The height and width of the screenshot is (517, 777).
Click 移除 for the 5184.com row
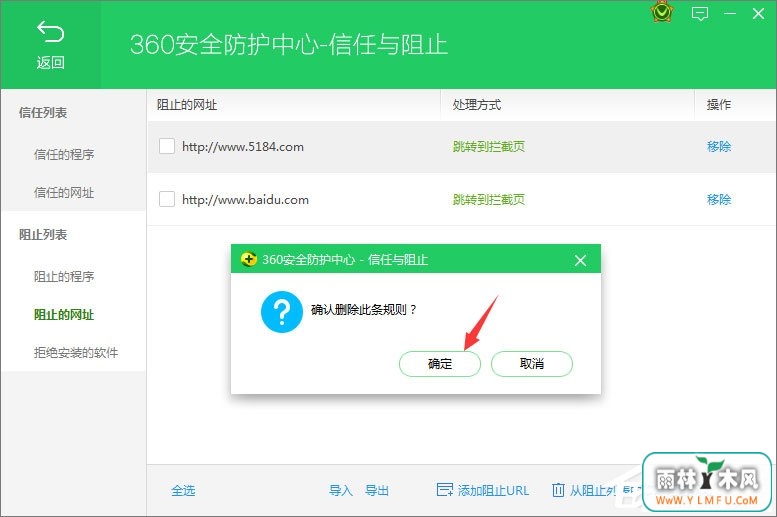719,146
